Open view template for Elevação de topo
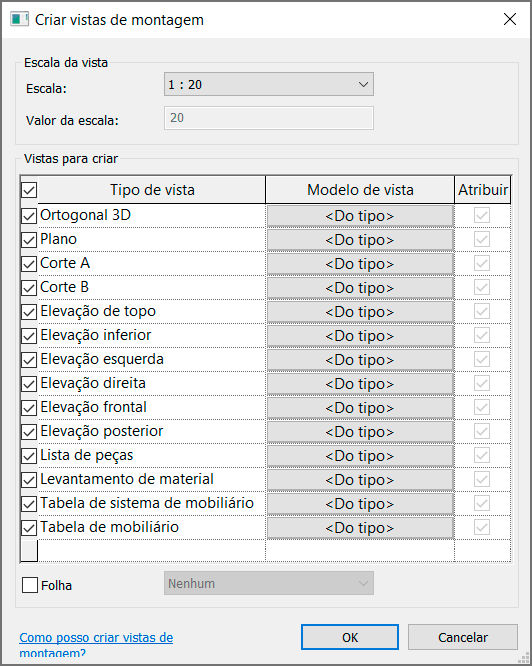 click(x=360, y=312)
